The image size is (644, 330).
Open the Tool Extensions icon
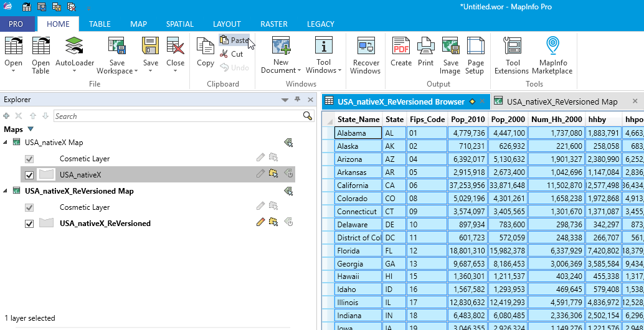(x=512, y=45)
